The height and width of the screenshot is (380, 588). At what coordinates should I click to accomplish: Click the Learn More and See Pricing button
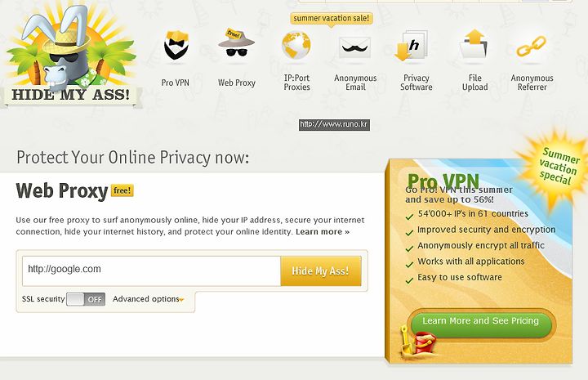pyautogui.click(x=481, y=322)
